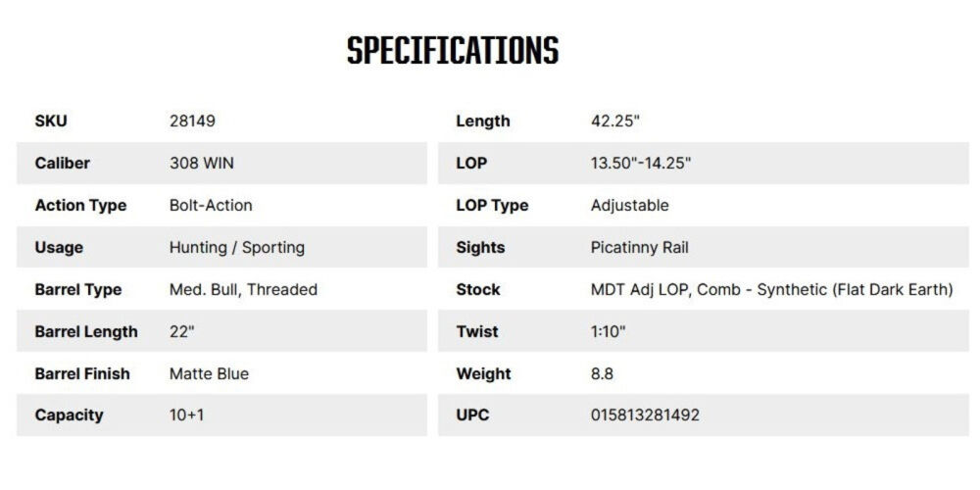Click the LOP Type row label

[x=492, y=206]
